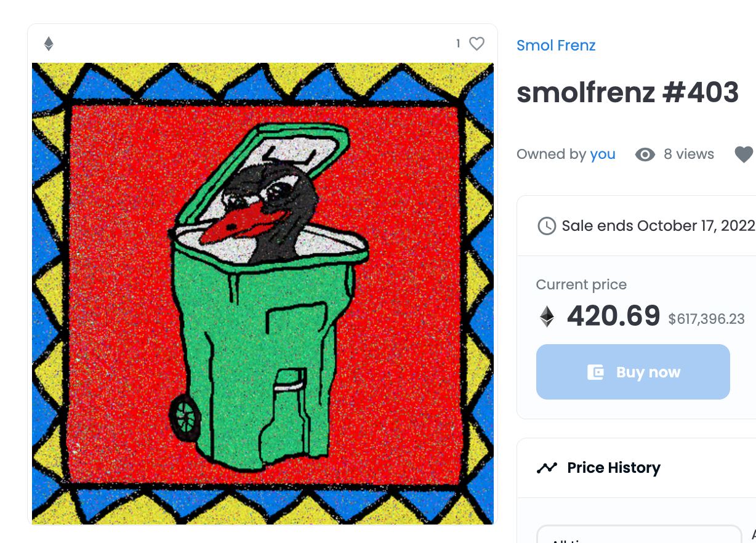The height and width of the screenshot is (543, 756).
Task: Open the owner profile link labeled you
Action: [x=603, y=154]
